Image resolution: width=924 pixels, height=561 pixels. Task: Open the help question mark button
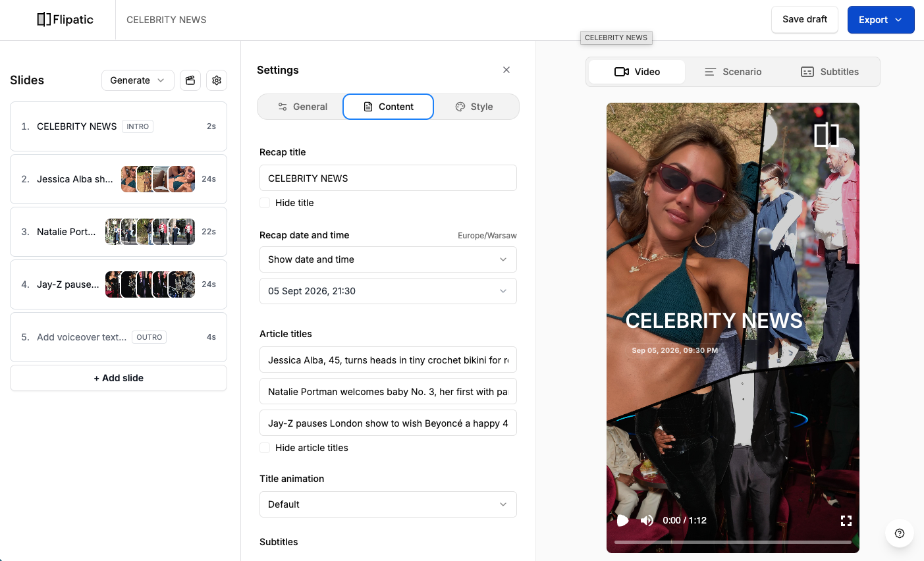point(900,533)
